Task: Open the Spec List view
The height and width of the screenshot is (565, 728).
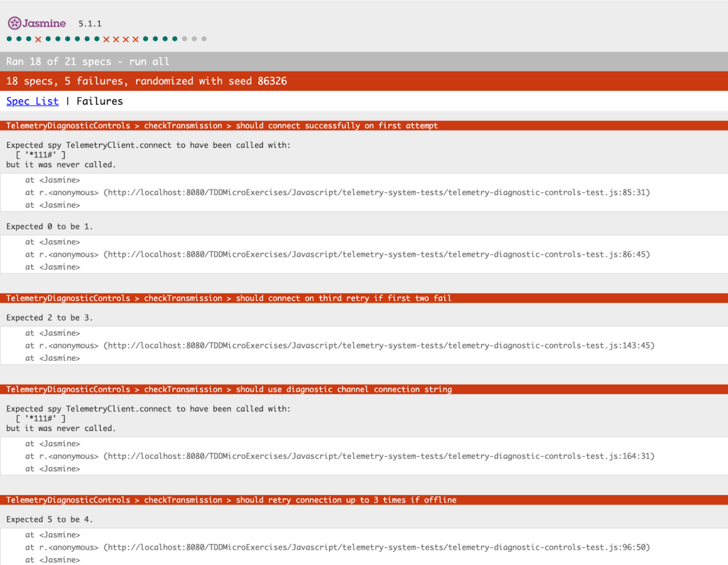Action: click(32, 101)
